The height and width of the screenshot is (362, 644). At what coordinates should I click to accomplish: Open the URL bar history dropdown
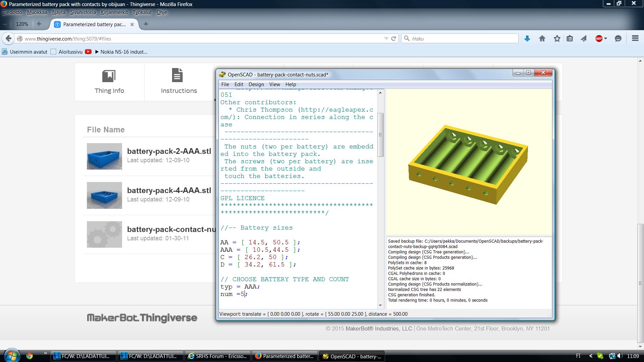pos(386,39)
